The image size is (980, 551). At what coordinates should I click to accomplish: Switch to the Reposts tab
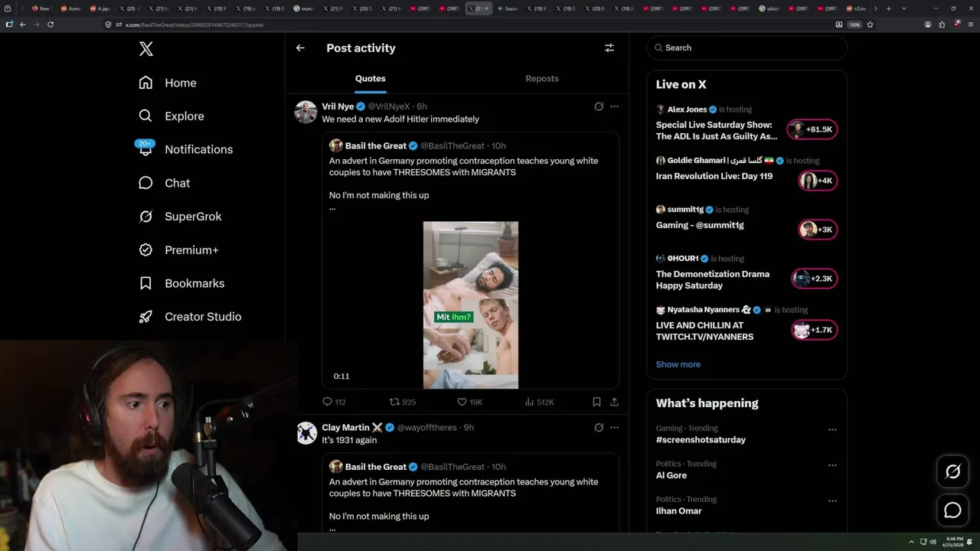click(x=542, y=78)
